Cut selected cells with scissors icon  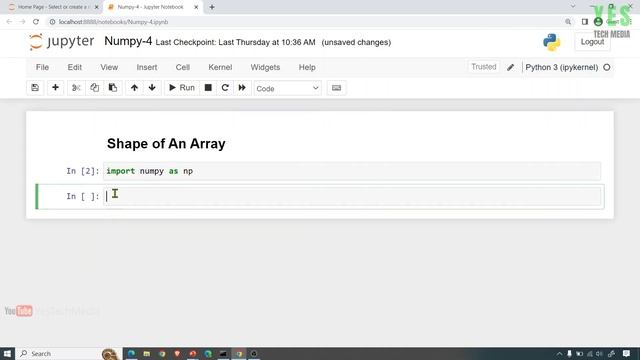(76, 88)
